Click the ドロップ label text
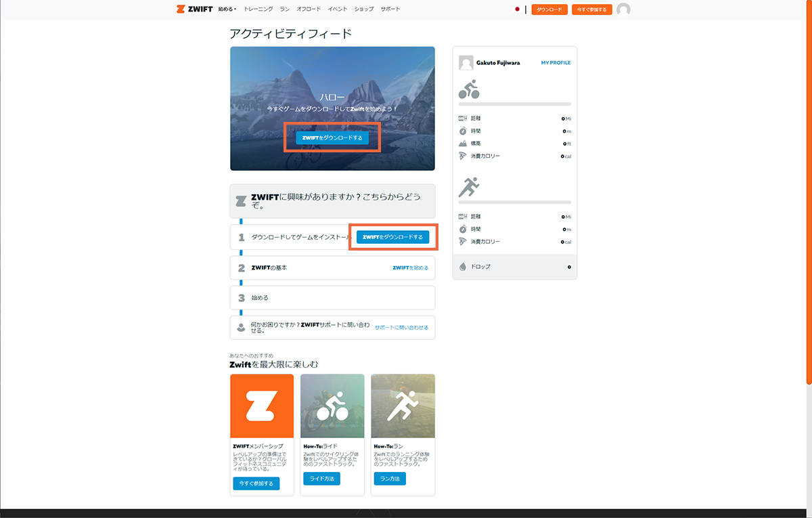 point(480,267)
